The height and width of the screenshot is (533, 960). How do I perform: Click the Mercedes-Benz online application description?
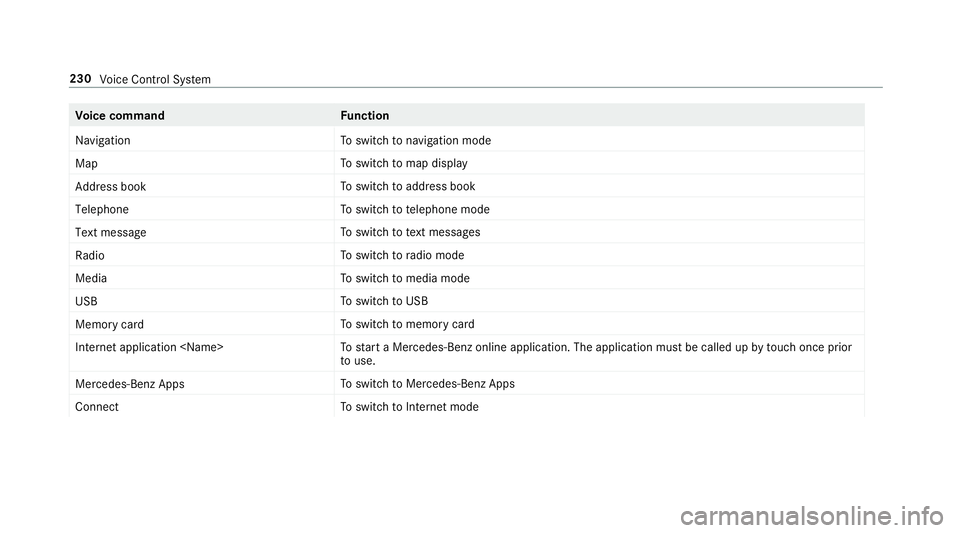[x=596, y=354]
